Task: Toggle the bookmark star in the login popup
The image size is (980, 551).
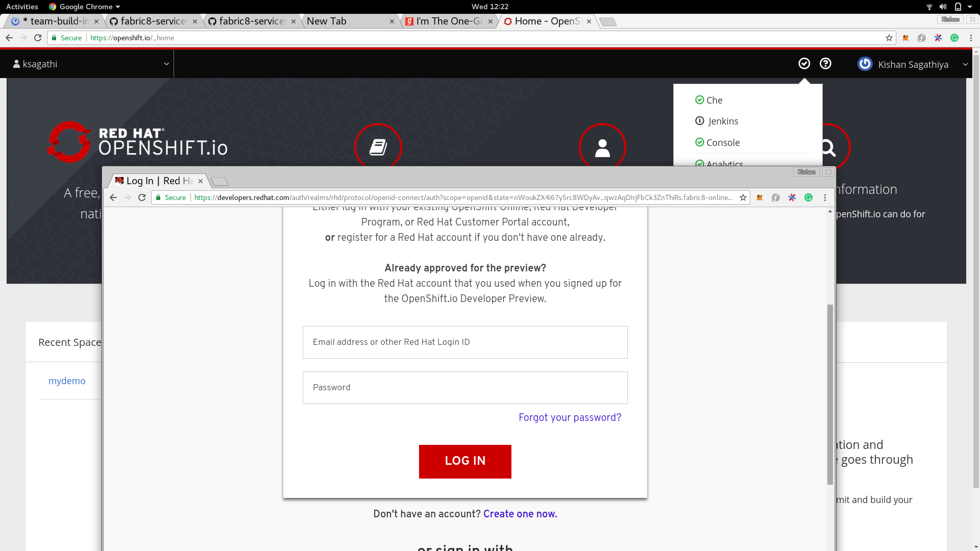Action: [743, 197]
